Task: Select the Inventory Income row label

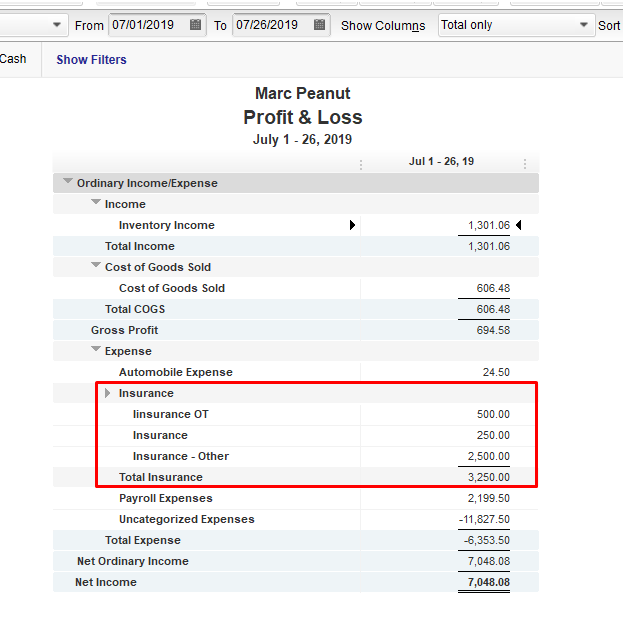Action: coord(167,225)
